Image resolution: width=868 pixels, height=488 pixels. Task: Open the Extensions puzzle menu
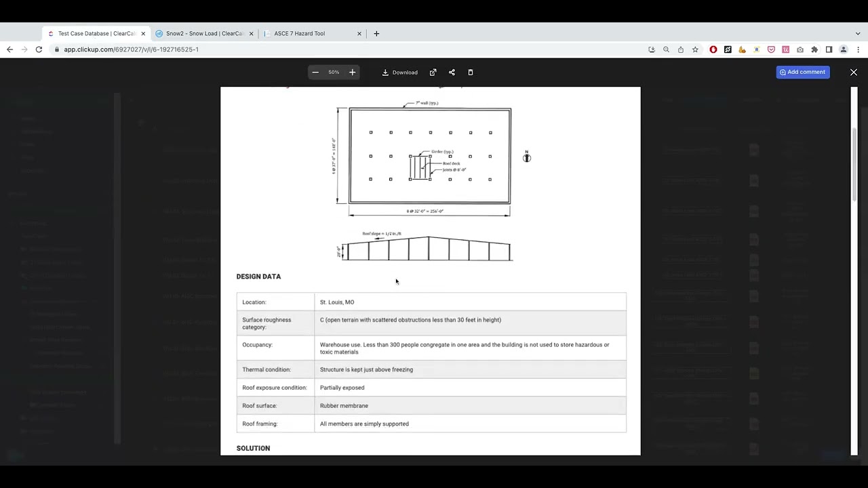point(814,49)
